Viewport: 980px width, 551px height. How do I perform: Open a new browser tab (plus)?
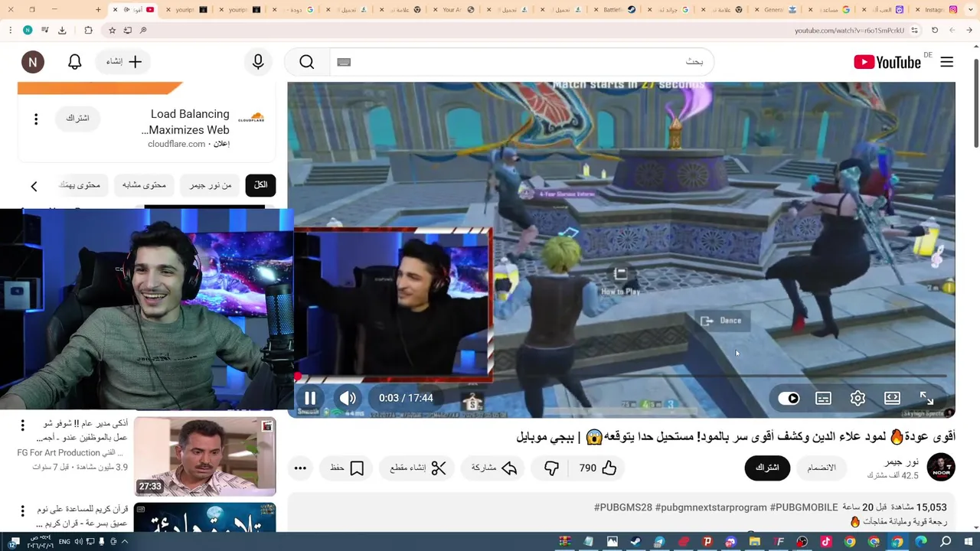(98, 9)
